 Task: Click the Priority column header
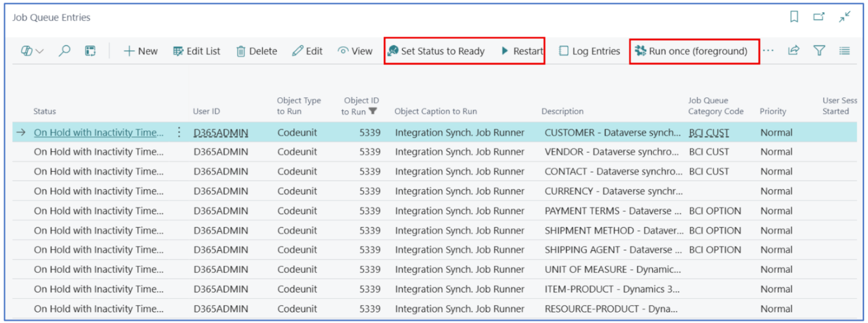tap(773, 112)
